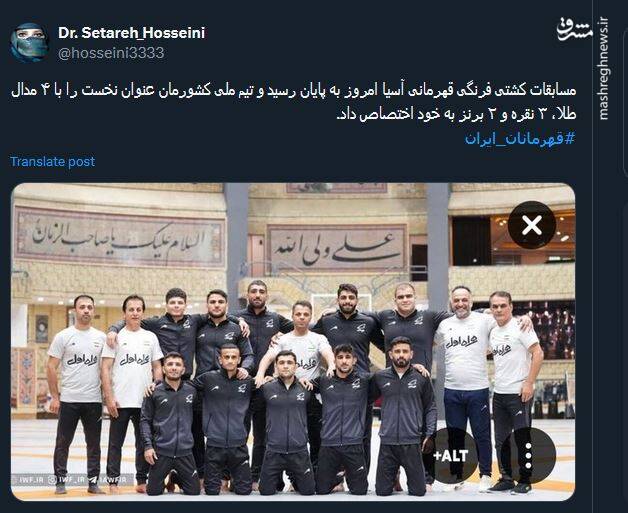The height and width of the screenshot is (513, 628).
Task: Open the @hosseini3333 handle link
Action: point(111,53)
